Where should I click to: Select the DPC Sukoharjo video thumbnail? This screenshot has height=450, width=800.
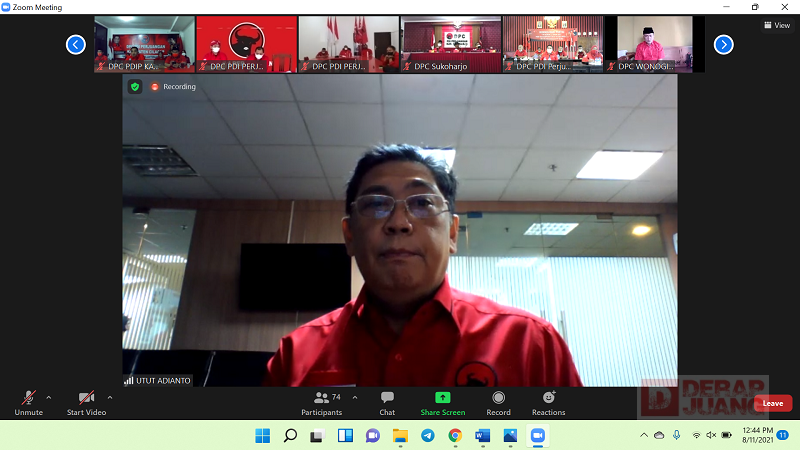point(450,44)
